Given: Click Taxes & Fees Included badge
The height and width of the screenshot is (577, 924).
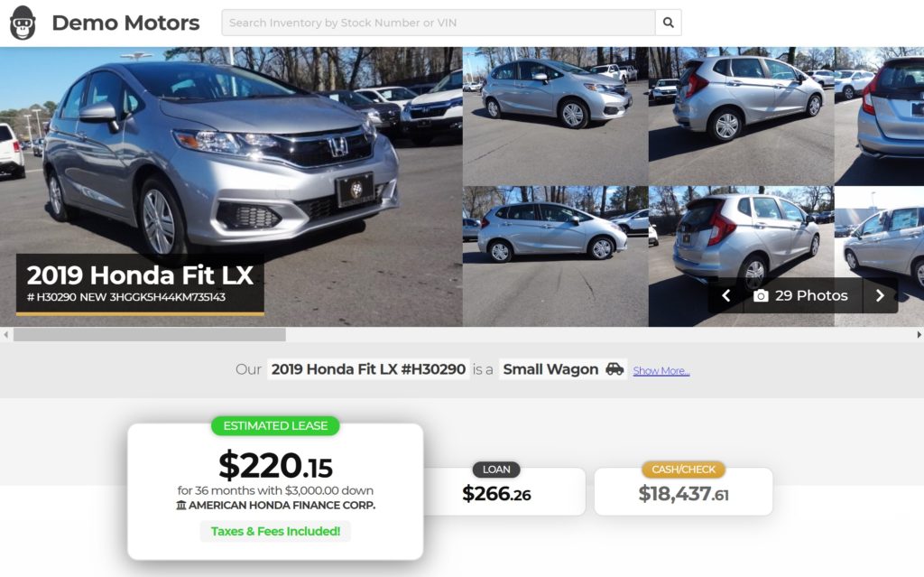Looking at the screenshot, I should [x=275, y=531].
